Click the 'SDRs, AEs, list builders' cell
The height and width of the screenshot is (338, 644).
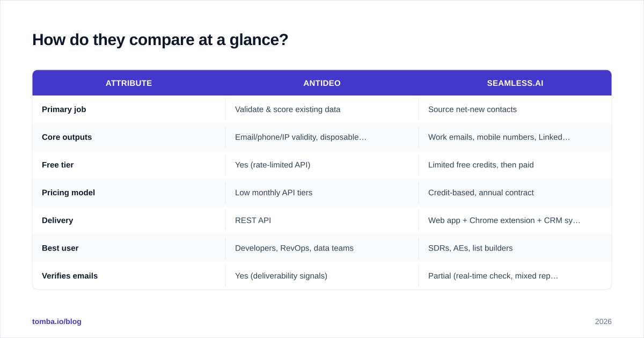(470, 248)
